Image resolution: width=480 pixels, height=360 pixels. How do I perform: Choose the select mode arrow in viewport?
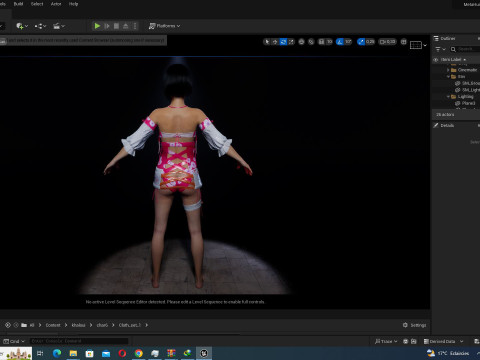[266, 42]
